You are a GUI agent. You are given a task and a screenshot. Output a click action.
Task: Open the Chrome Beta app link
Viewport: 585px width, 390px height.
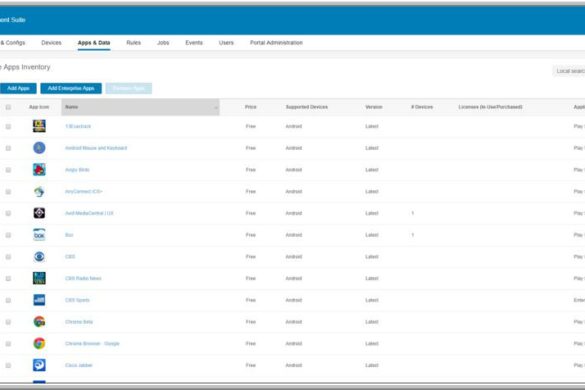click(79, 322)
